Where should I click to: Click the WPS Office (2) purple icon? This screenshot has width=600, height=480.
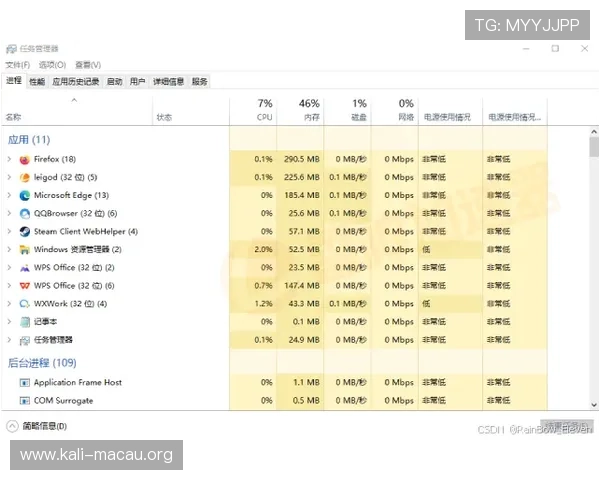pyautogui.click(x=24, y=268)
